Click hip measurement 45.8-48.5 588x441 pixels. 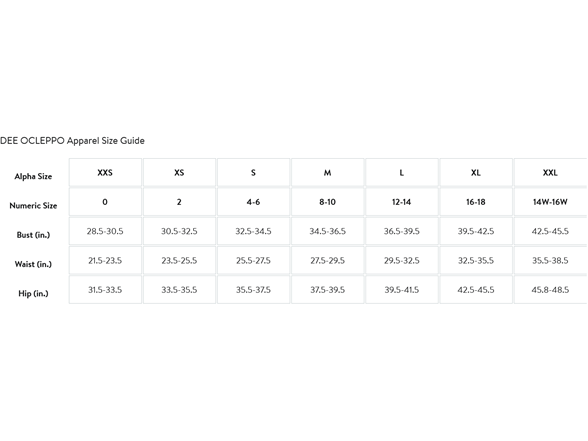pos(550,290)
